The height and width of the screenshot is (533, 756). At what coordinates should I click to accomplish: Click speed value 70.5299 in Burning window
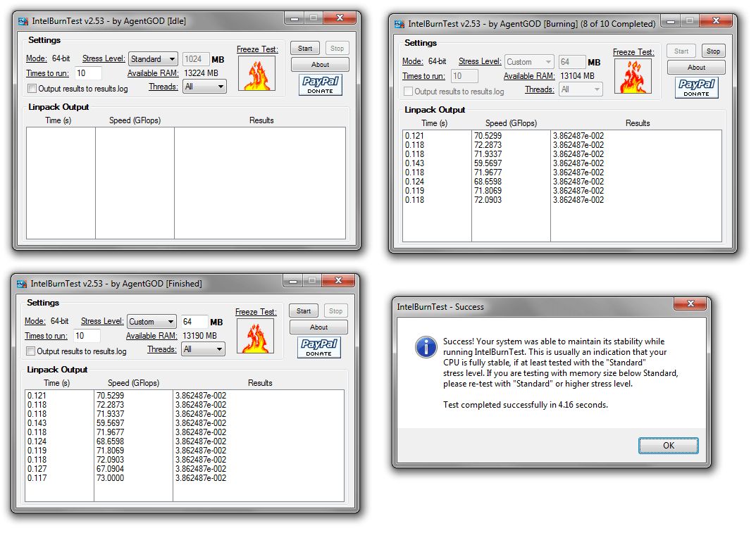(x=488, y=136)
